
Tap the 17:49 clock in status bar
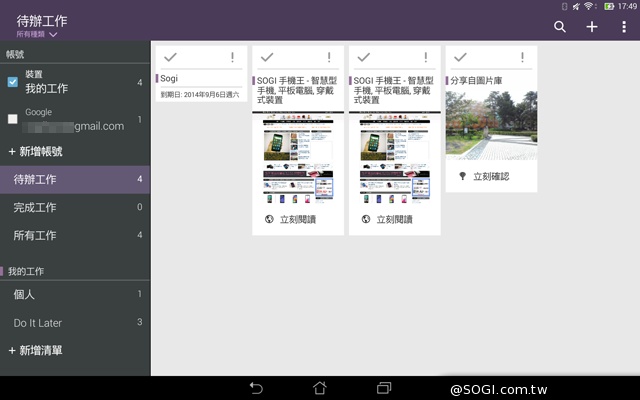pyautogui.click(x=627, y=6)
